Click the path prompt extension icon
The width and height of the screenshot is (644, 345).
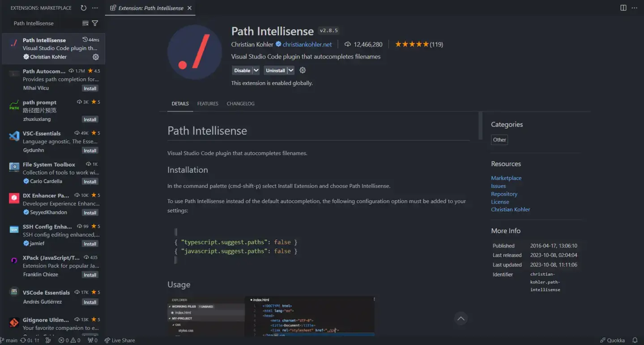(14, 105)
